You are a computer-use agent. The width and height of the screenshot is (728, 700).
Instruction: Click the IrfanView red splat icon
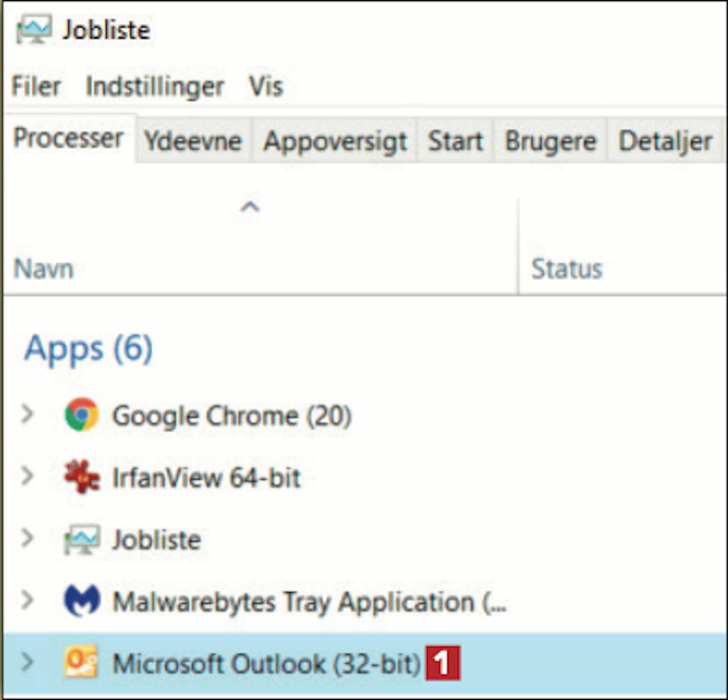(82, 477)
